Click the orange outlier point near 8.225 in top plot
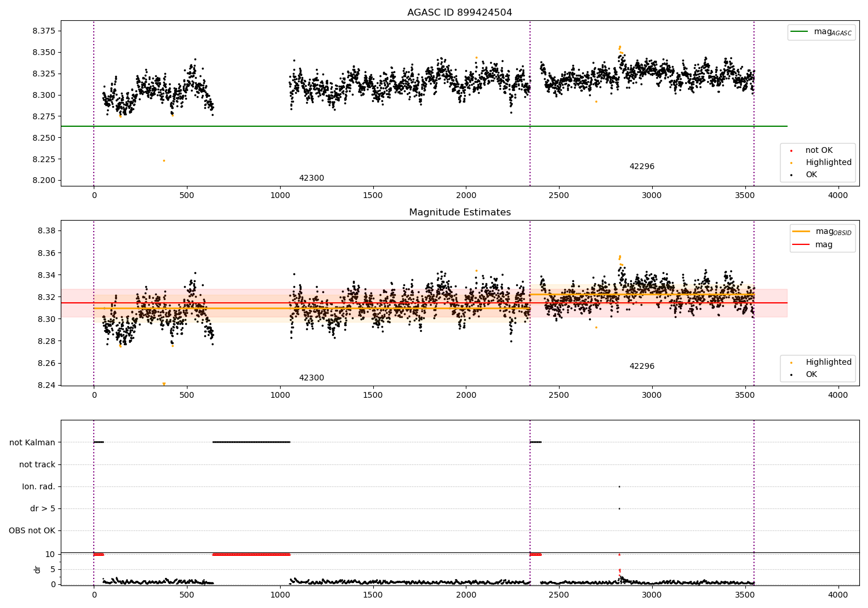Viewport: 868px width, 608px height. tap(164, 160)
